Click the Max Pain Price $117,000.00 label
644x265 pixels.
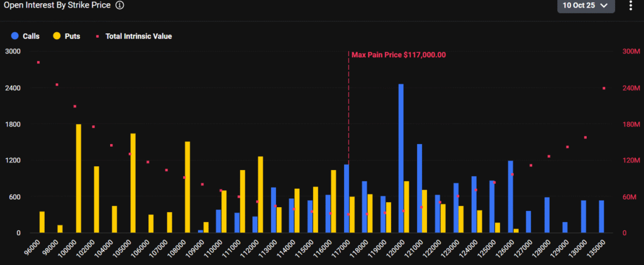(399, 55)
